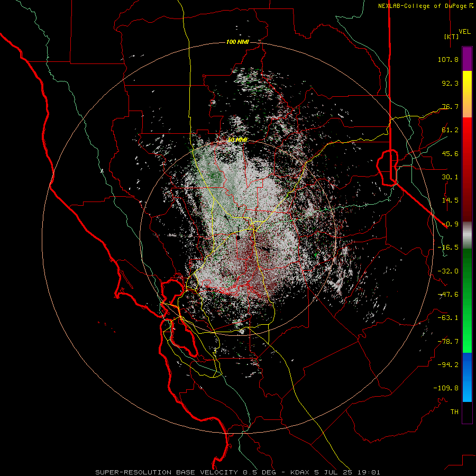Click the 30.1 scale value
Viewport: 476px width, 476px height.
tap(450, 177)
